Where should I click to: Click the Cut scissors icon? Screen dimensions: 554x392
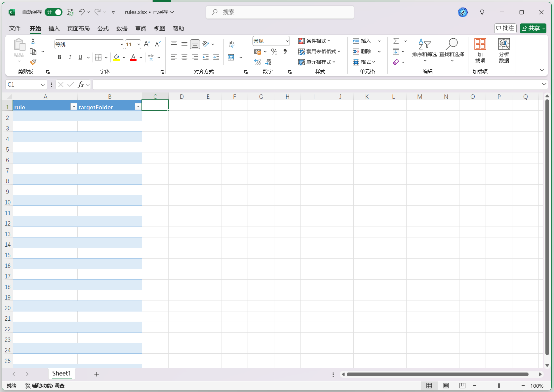(x=33, y=41)
